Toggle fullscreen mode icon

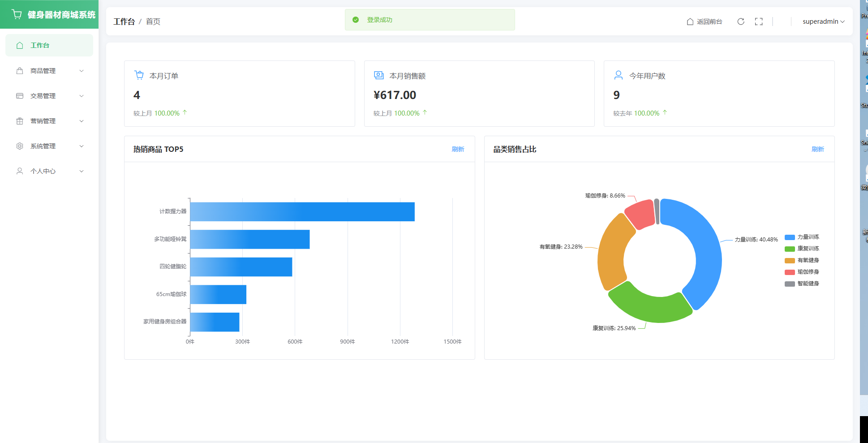(x=759, y=22)
